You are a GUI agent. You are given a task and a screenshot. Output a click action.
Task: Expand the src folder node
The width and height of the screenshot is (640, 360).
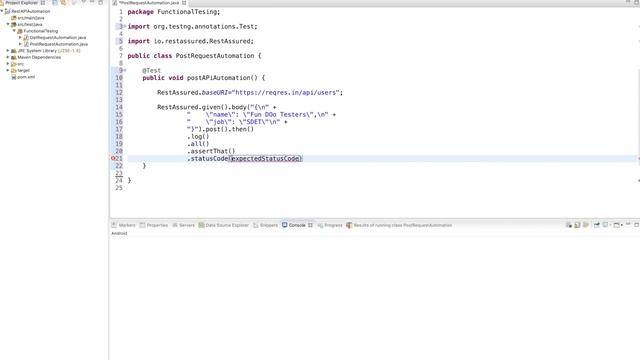tap(8, 64)
